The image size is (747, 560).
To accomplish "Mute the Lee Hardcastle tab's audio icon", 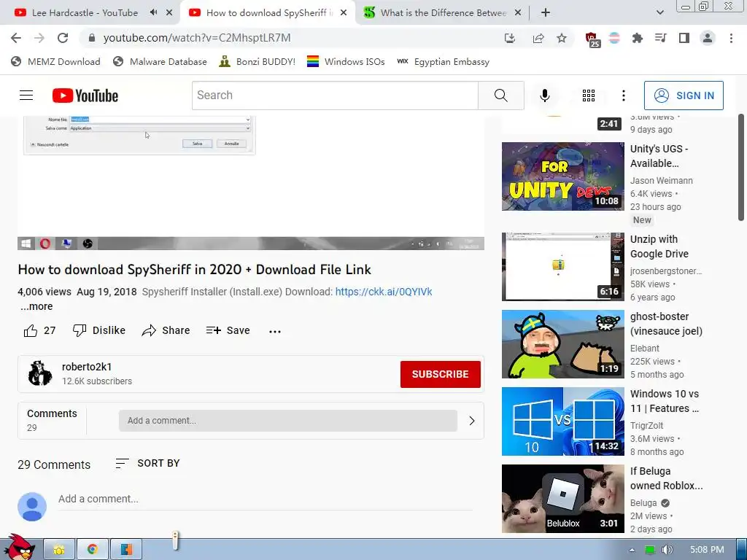I will pyautogui.click(x=153, y=12).
